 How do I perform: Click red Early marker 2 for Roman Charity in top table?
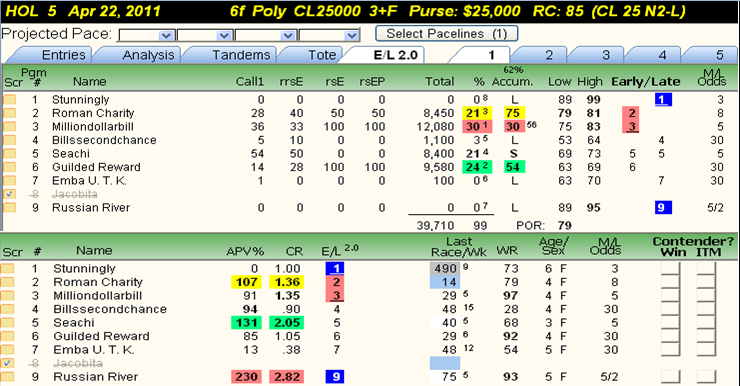631,113
